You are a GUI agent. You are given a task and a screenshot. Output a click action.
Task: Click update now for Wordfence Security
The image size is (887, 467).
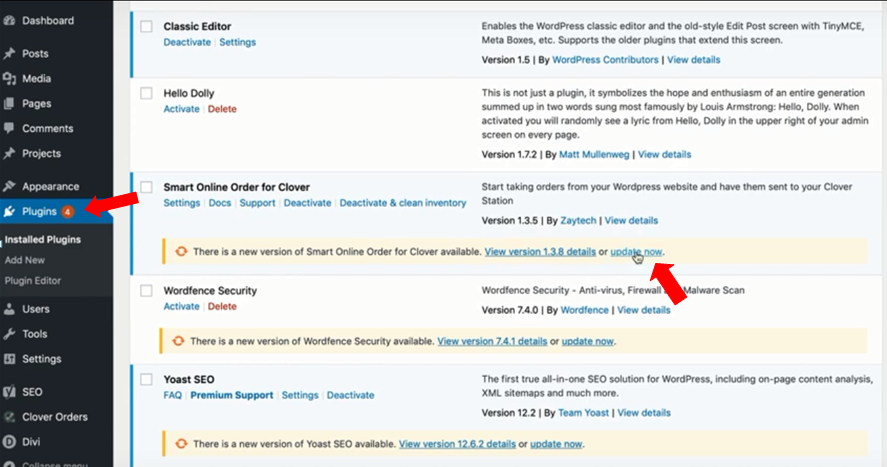[x=587, y=341]
